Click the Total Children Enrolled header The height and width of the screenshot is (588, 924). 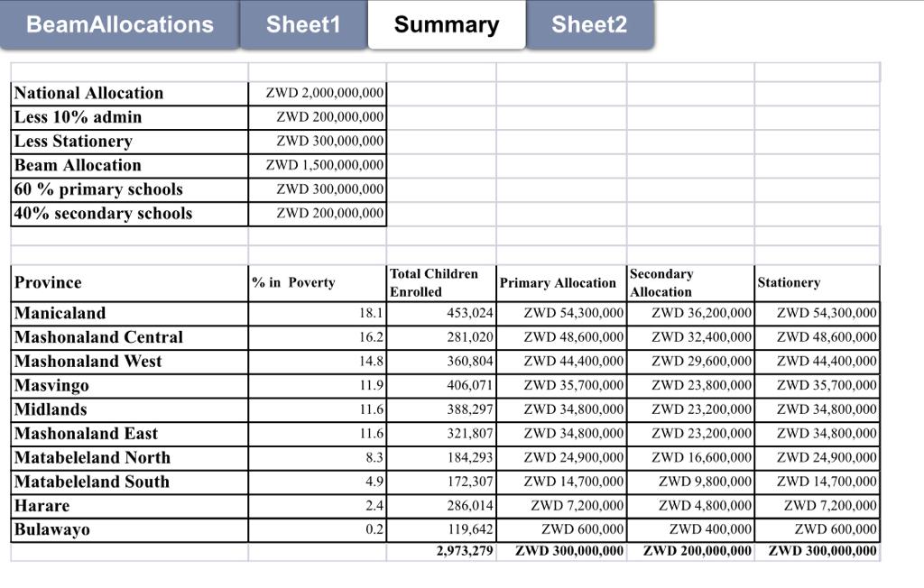[x=441, y=283]
